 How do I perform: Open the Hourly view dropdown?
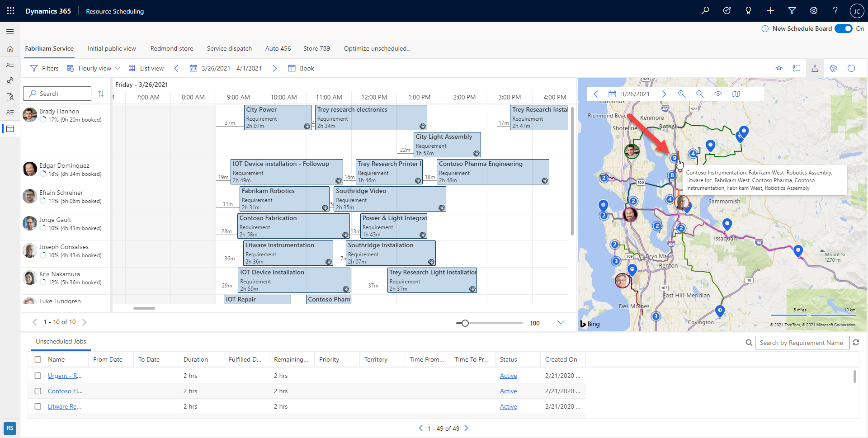click(x=118, y=68)
